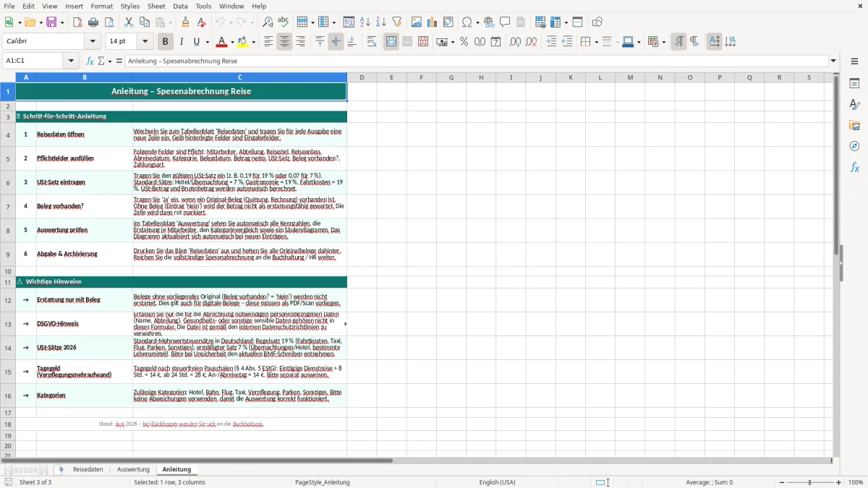Image resolution: width=868 pixels, height=488 pixels.
Task: Open the Format menu
Action: (101, 6)
